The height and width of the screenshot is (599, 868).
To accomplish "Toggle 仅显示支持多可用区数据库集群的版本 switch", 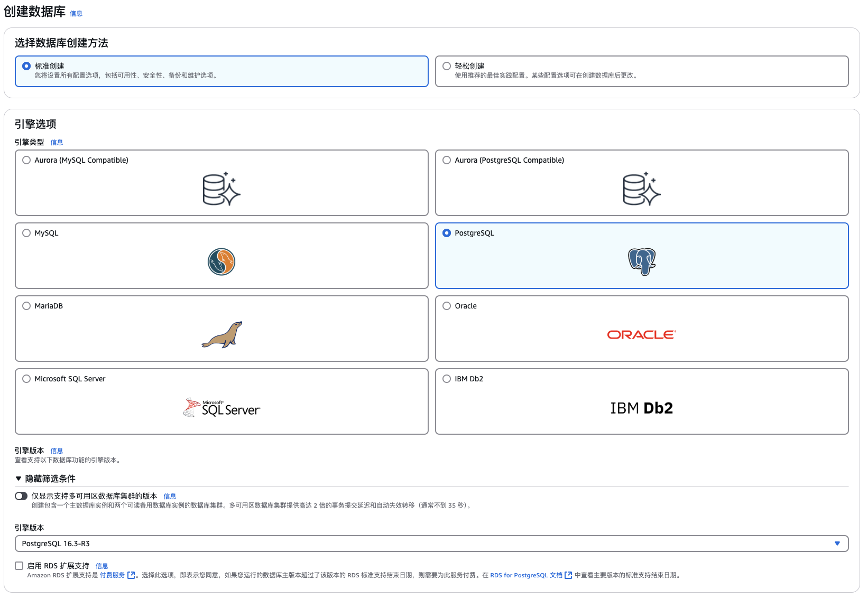I will click(x=21, y=496).
